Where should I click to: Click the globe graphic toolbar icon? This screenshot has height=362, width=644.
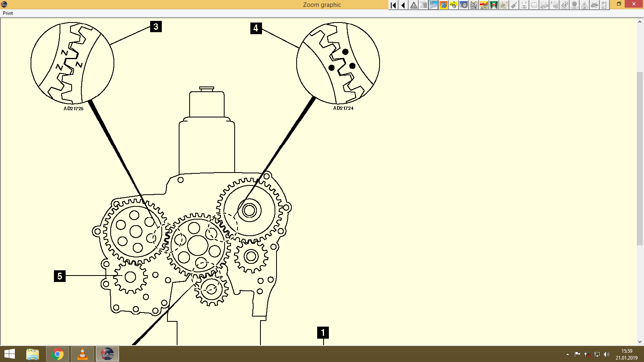coord(443,5)
